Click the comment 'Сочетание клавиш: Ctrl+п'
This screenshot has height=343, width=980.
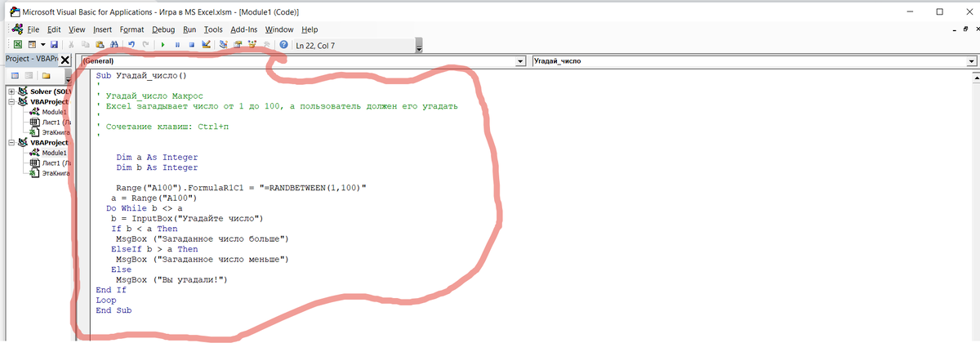(167, 127)
